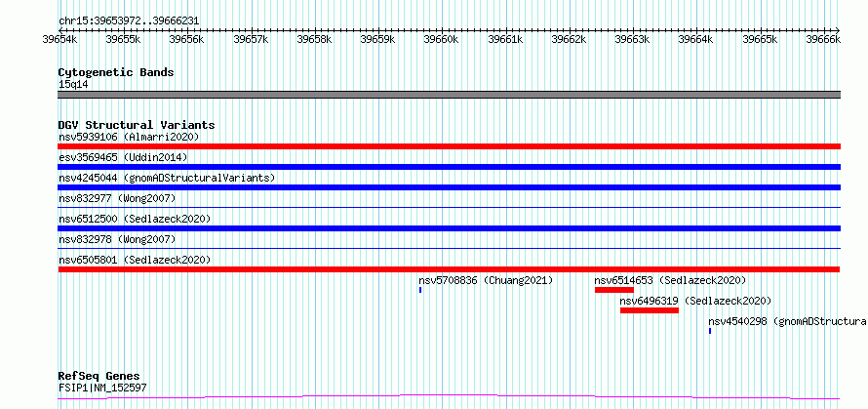Image resolution: width=868 pixels, height=409 pixels.
Task: Click the red nsv6505801 variant bar
Action: coord(449,269)
